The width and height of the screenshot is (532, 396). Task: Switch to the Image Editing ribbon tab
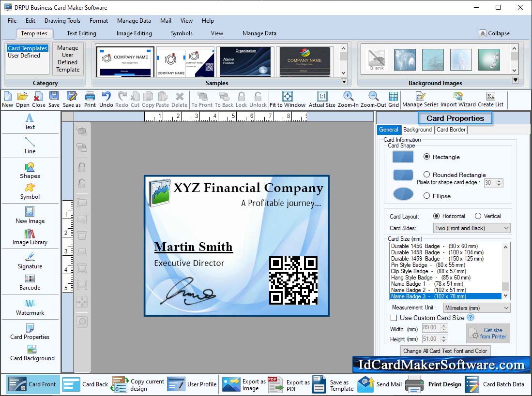coord(134,33)
